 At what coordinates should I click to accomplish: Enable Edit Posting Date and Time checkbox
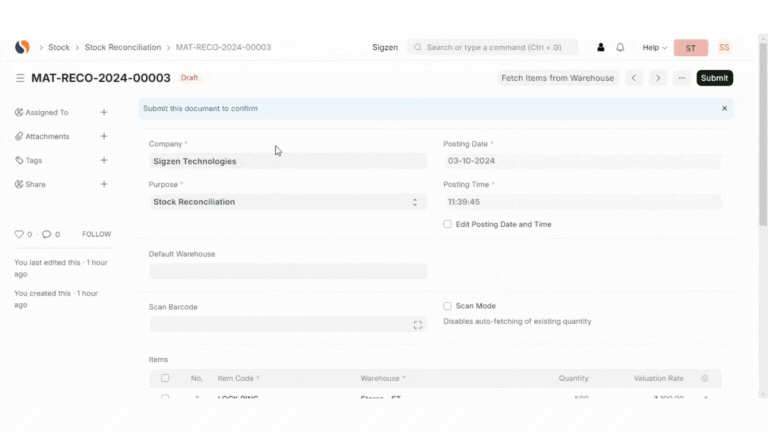[x=448, y=224]
